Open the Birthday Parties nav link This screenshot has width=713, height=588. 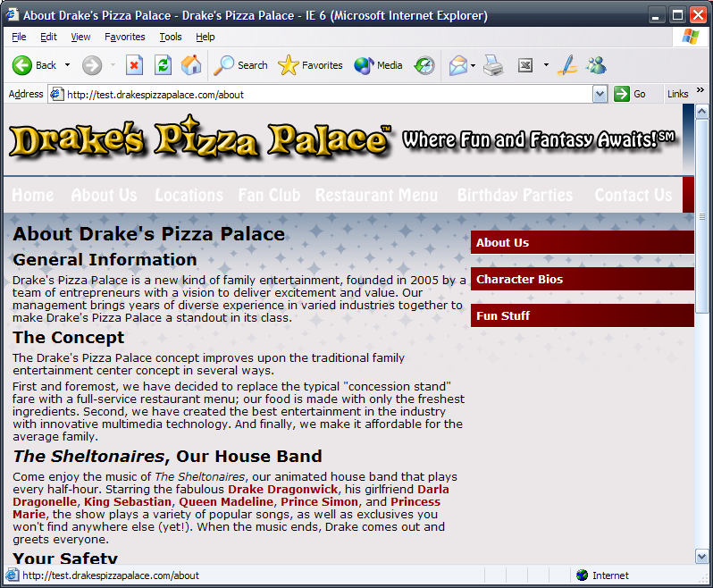[515, 195]
